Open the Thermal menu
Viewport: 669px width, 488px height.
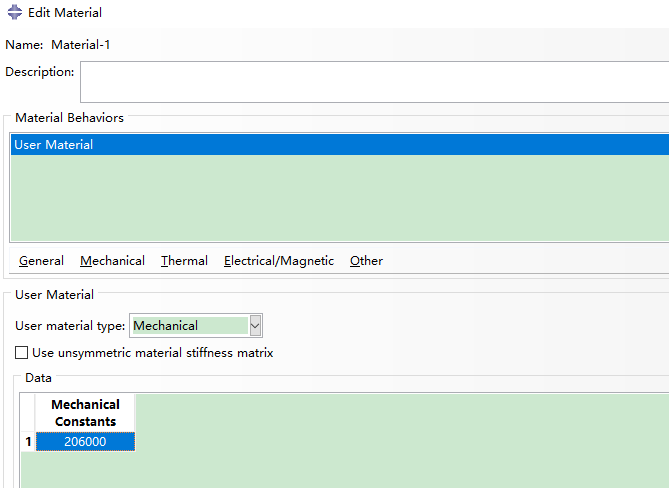pos(184,261)
